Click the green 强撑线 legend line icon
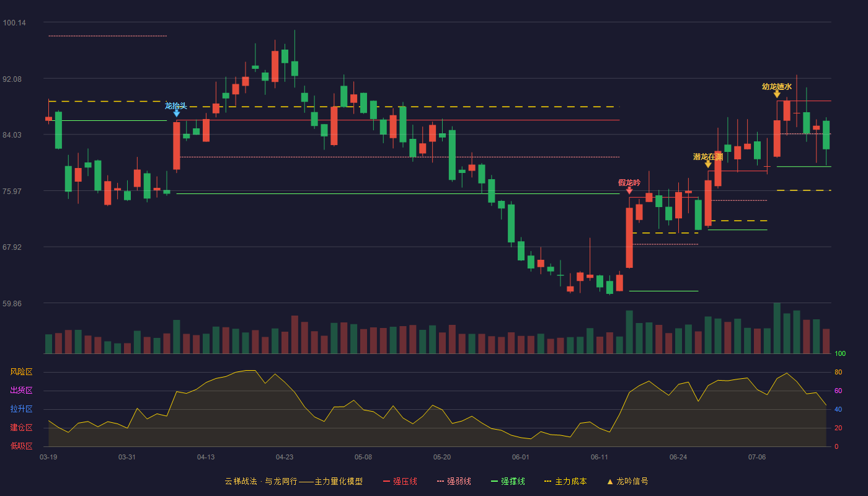 (494, 481)
